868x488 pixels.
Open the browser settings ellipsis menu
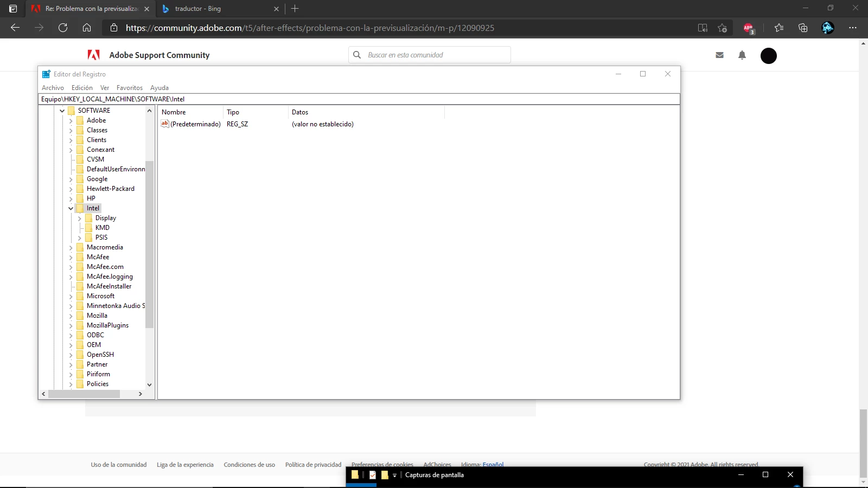853,28
